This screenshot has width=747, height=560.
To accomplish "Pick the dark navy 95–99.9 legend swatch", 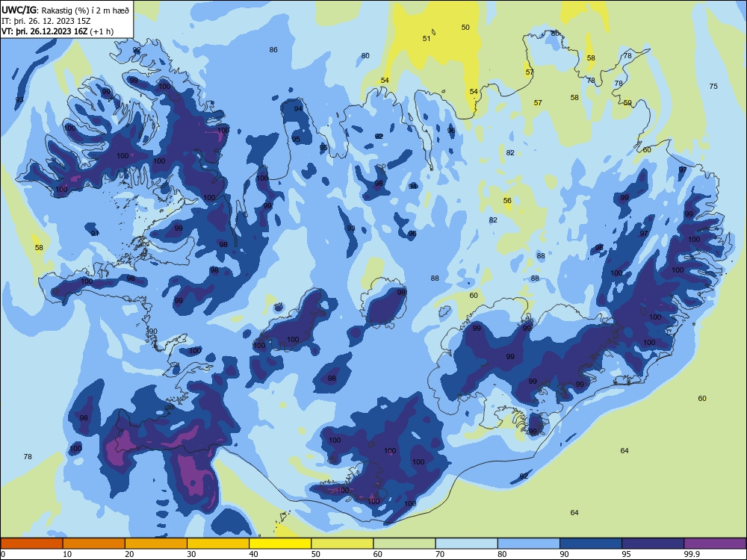I will (653, 544).
